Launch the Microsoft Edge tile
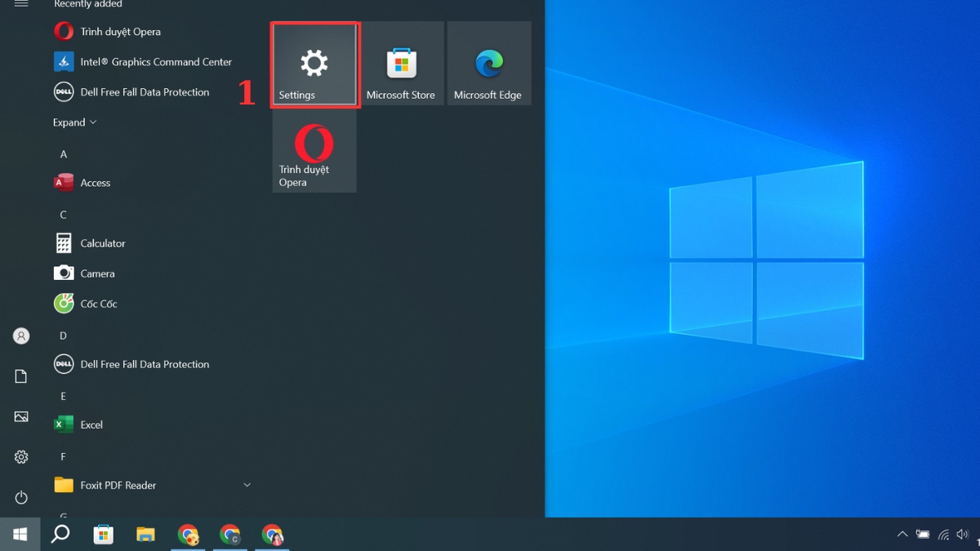This screenshot has height=551, width=980. 489,64
